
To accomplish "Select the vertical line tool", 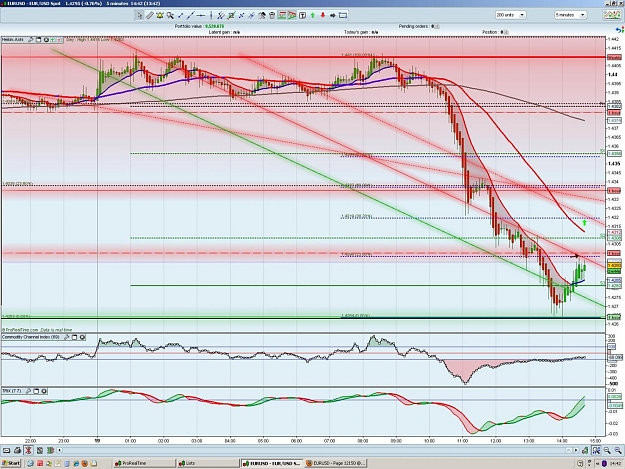I will click(x=211, y=16).
